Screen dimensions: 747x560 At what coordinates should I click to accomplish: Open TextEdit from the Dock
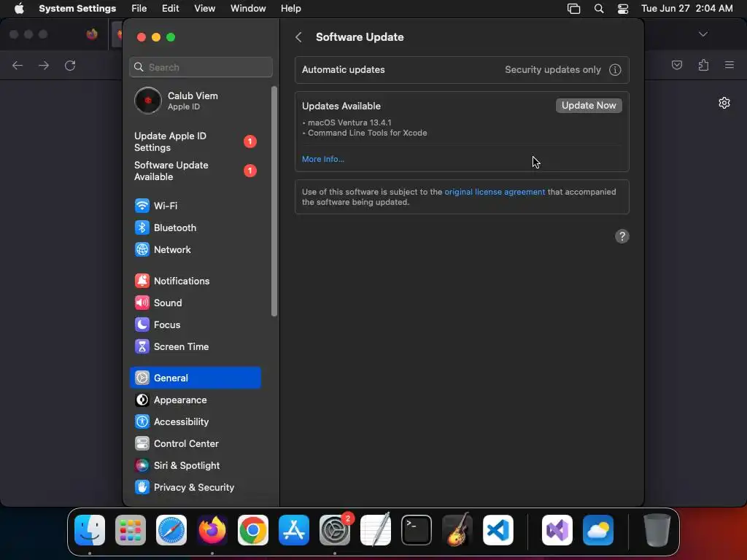[x=376, y=530]
